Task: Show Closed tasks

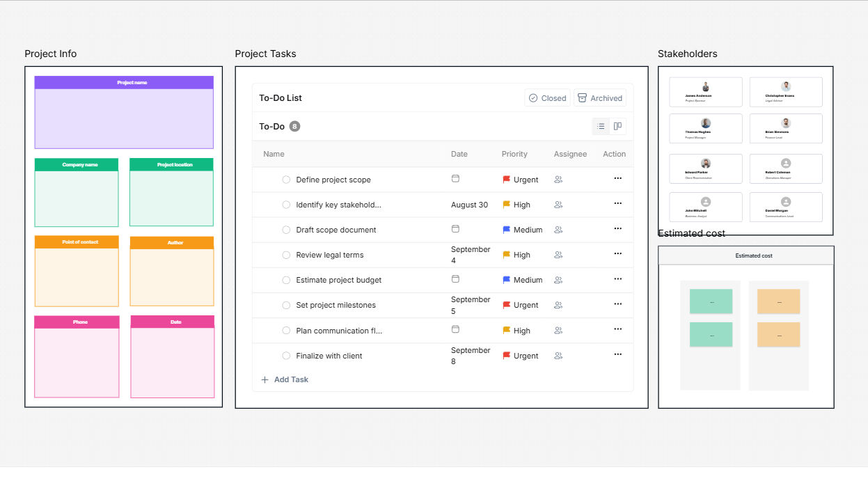Action: coord(547,98)
